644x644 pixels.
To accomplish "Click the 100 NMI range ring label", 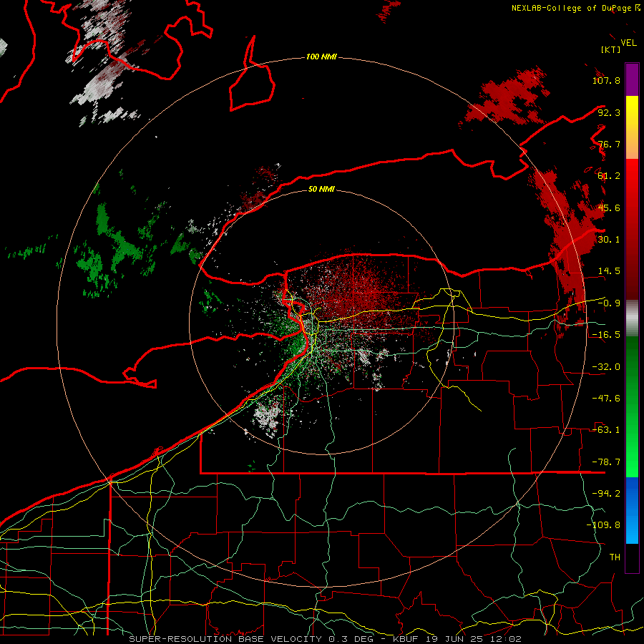I will pos(321,57).
